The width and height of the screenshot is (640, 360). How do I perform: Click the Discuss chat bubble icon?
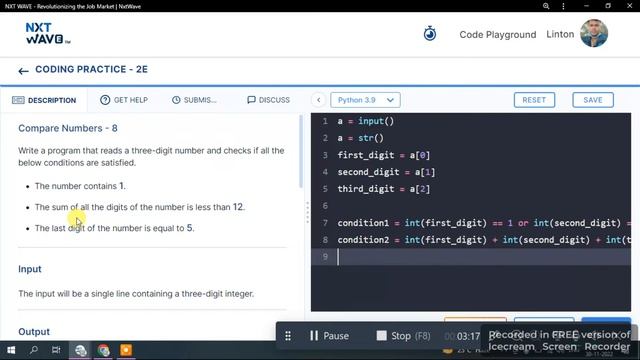(x=251, y=100)
